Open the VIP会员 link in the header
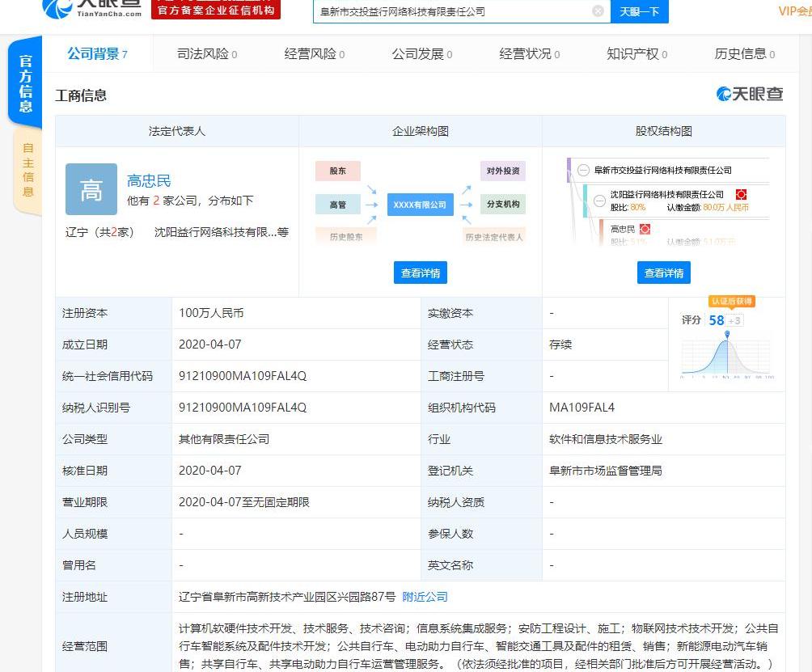The image size is (812, 672). pos(795,11)
